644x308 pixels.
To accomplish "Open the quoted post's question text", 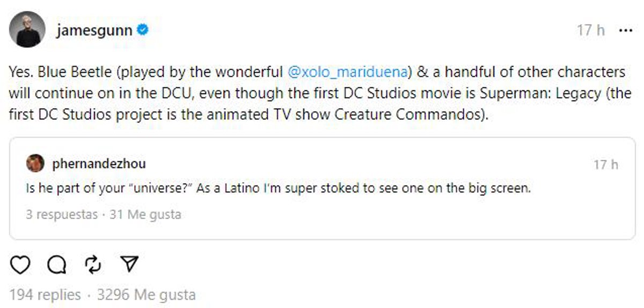I will coord(278,189).
